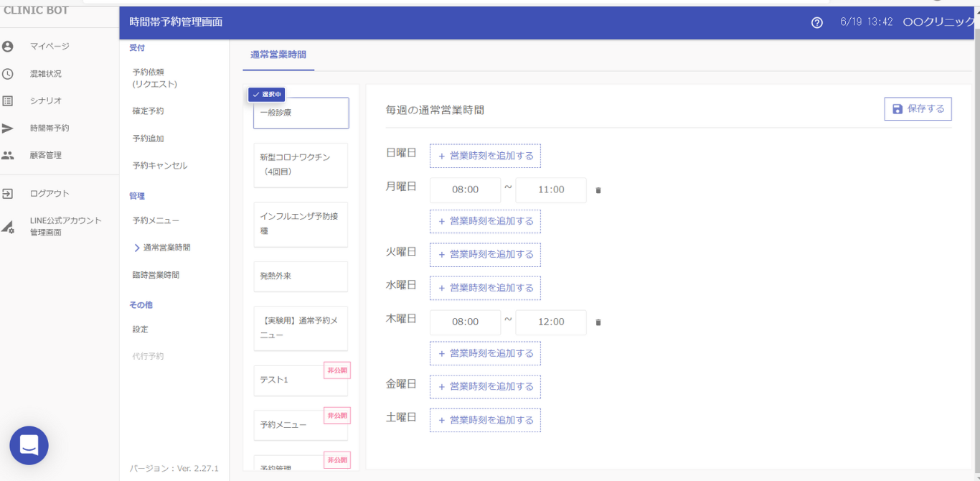980x481 pixels.
Task: Delete Thursday's time slot with trash icon
Action: click(598, 322)
